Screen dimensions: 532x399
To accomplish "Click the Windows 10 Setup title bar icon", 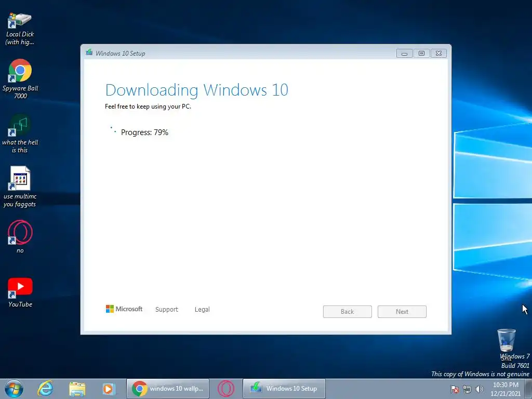I will click(x=89, y=52).
